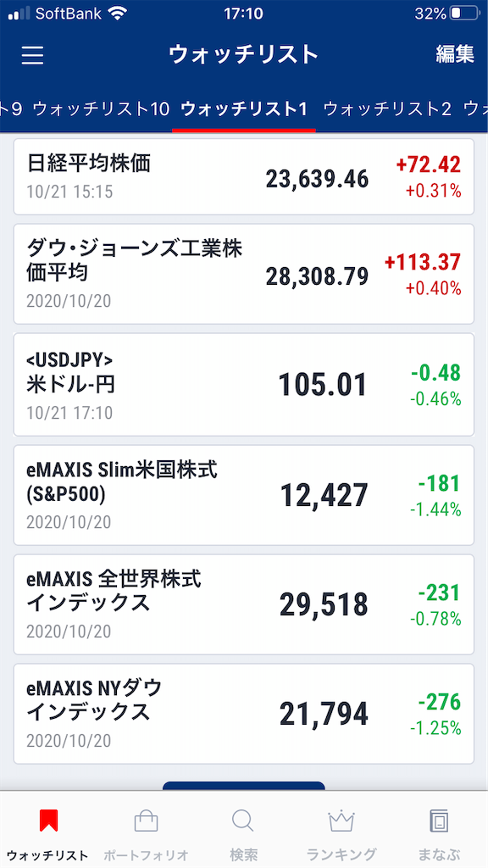The width and height of the screenshot is (488, 868).
Task: Open the hamburger menu icon
Action: (x=33, y=55)
